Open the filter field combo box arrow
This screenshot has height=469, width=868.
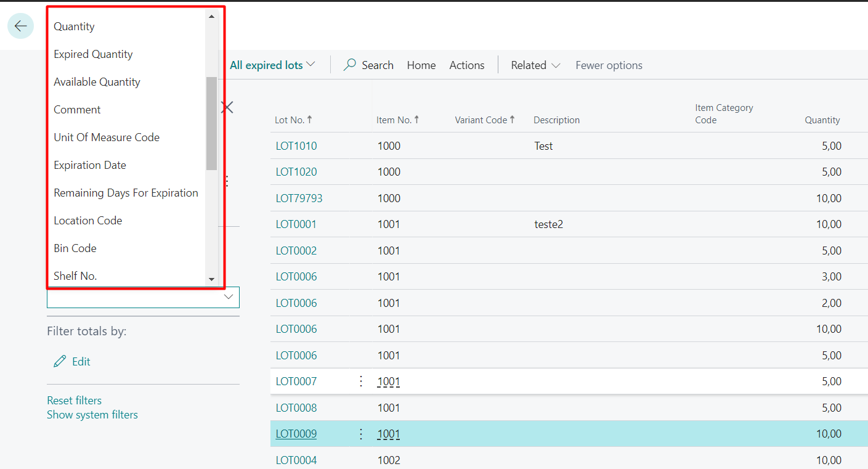pos(229,297)
